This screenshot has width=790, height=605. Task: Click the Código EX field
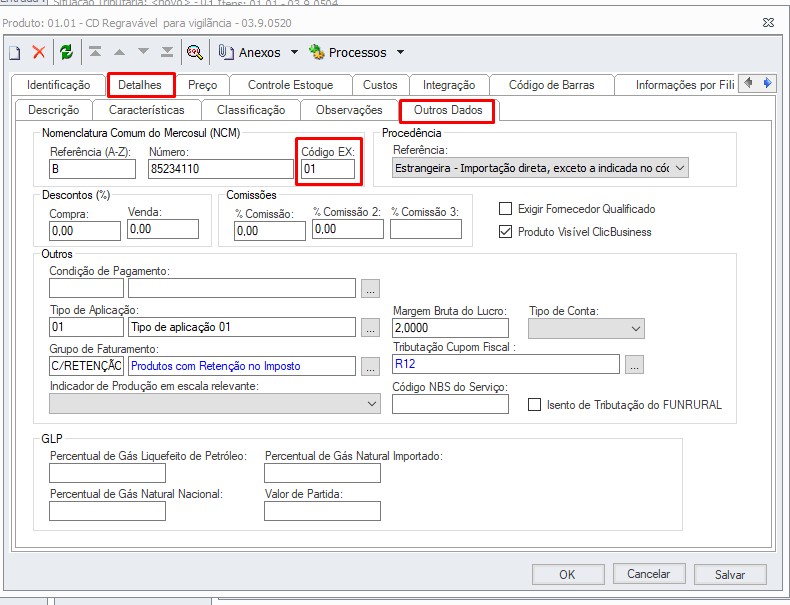[328, 169]
